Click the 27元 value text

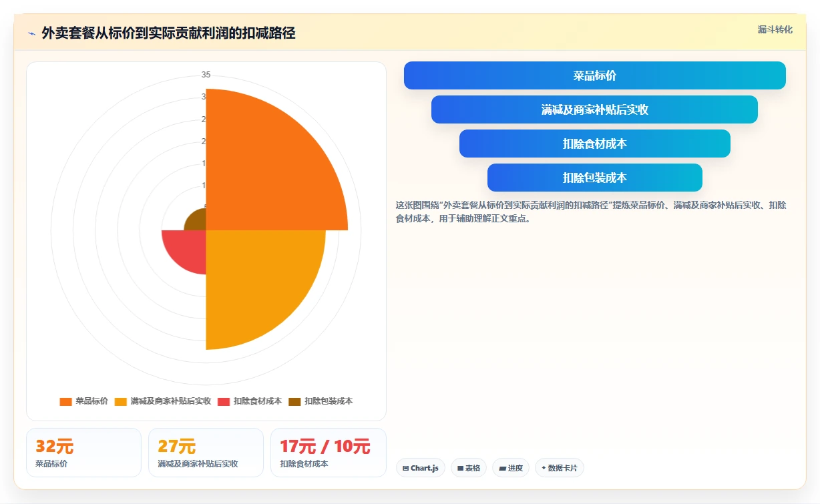(x=176, y=446)
